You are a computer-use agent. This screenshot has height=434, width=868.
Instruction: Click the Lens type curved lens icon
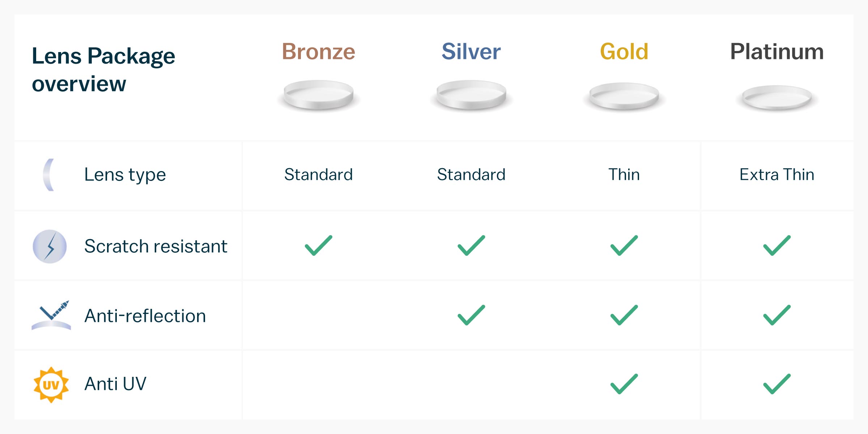point(49,175)
